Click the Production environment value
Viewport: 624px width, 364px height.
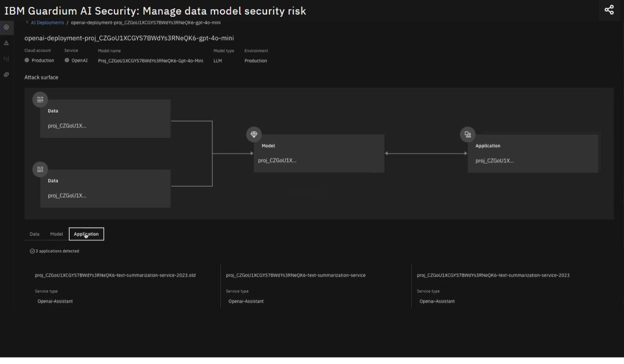coord(256,60)
